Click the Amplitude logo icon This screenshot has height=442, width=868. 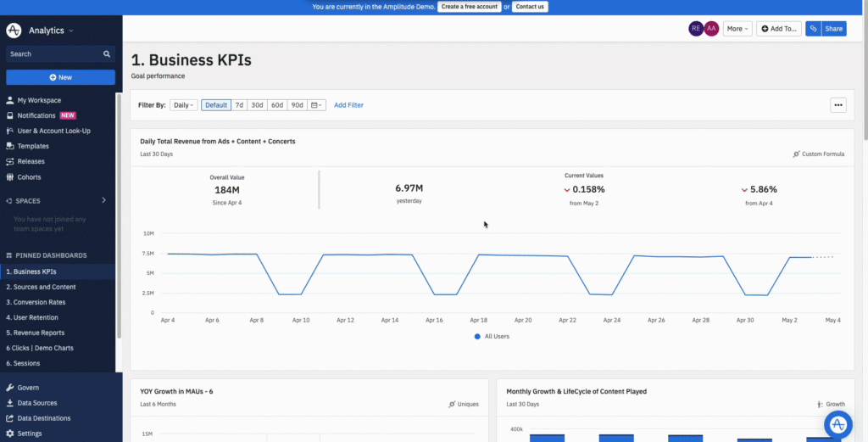[x=14, y=31]
